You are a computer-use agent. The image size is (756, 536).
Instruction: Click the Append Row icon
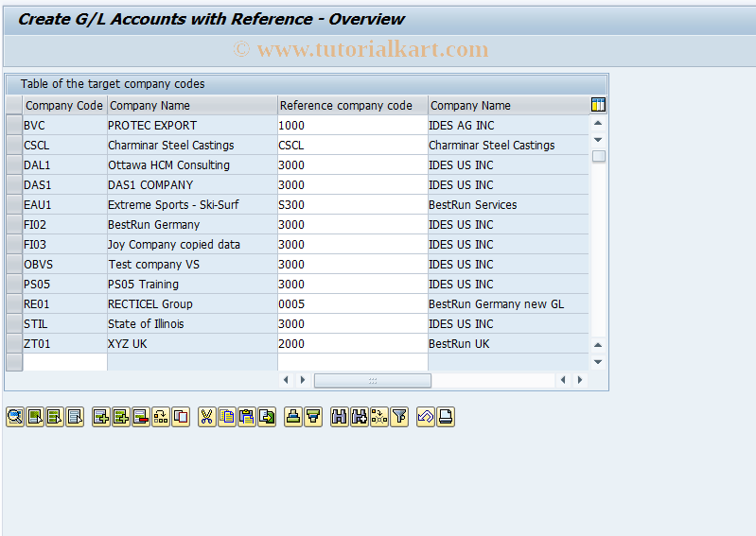[101, 417]
